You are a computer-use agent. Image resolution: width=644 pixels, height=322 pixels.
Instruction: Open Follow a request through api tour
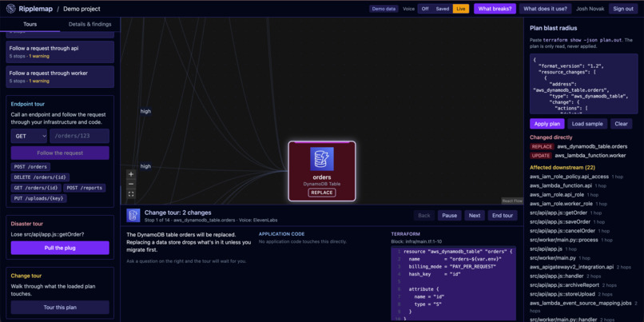60,52
